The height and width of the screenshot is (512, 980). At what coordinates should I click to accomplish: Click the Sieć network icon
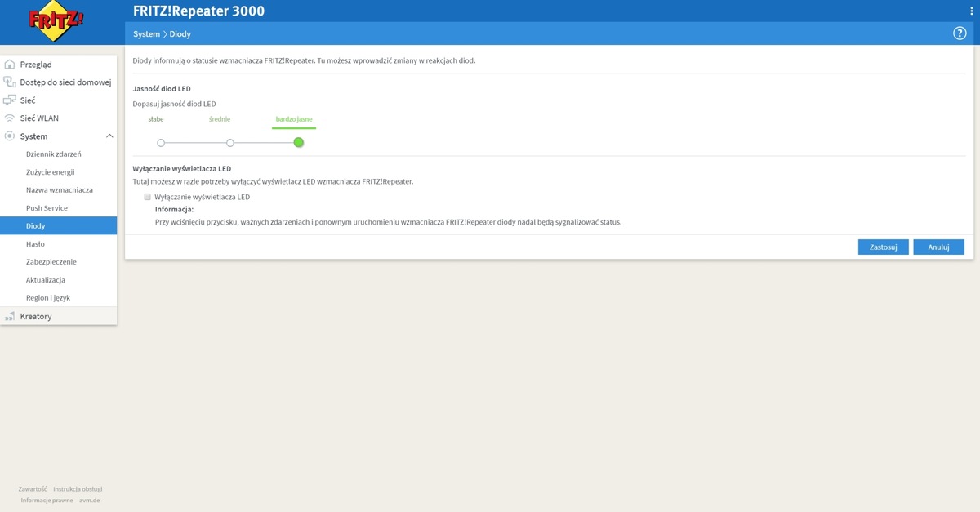(10, 100)
